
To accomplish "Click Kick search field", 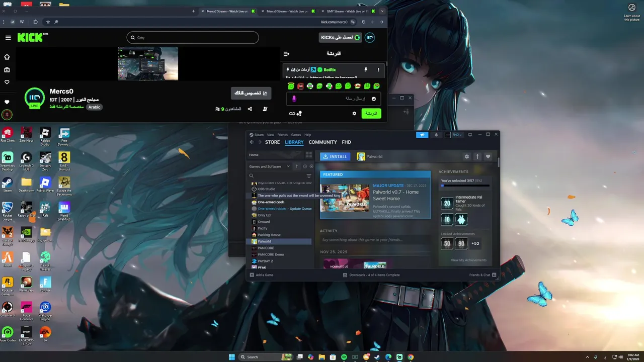I will pos(193,37).
